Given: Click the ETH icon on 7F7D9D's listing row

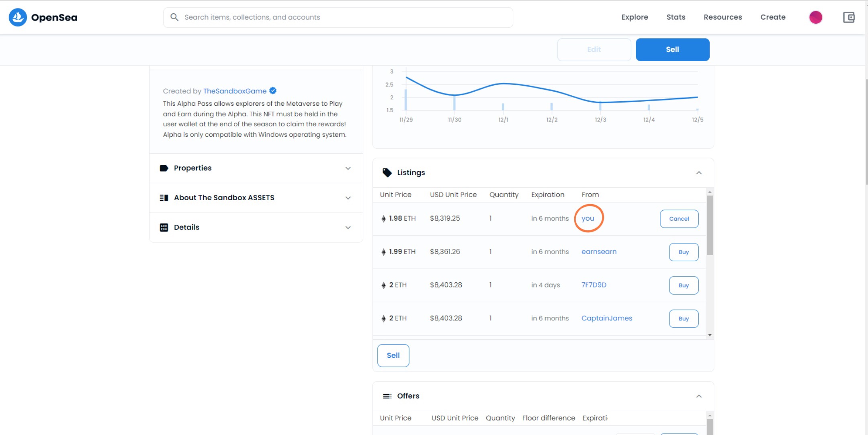Looking at the screenshot, I should [383, 285].
